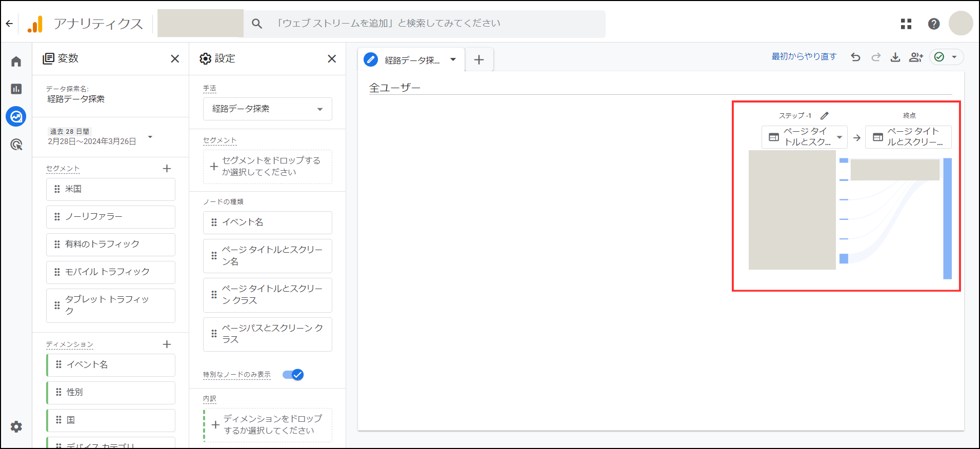The height and width of the screenshot is (449, 980).
Task: Choose the イベント名 node type
Action: tap(268, 222)
